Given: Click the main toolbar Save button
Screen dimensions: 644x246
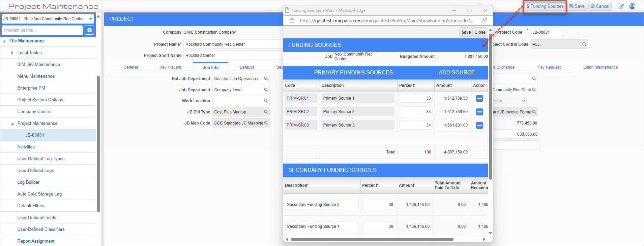Looking at the screenshot, I should [x=577, y=6].
